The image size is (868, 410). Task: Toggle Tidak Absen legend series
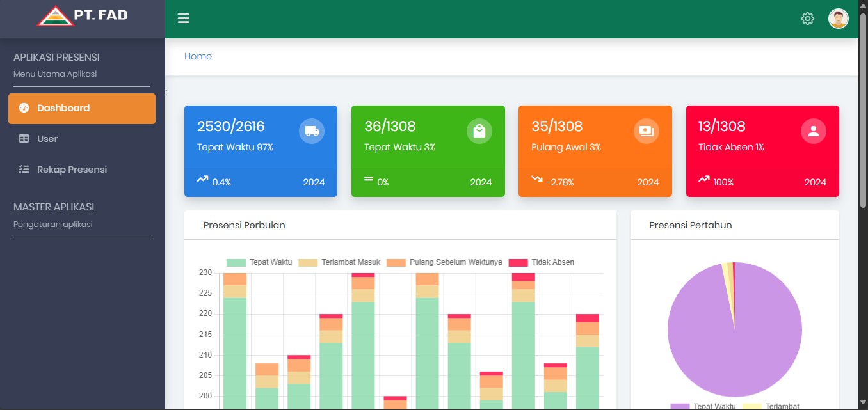(542, 262)
